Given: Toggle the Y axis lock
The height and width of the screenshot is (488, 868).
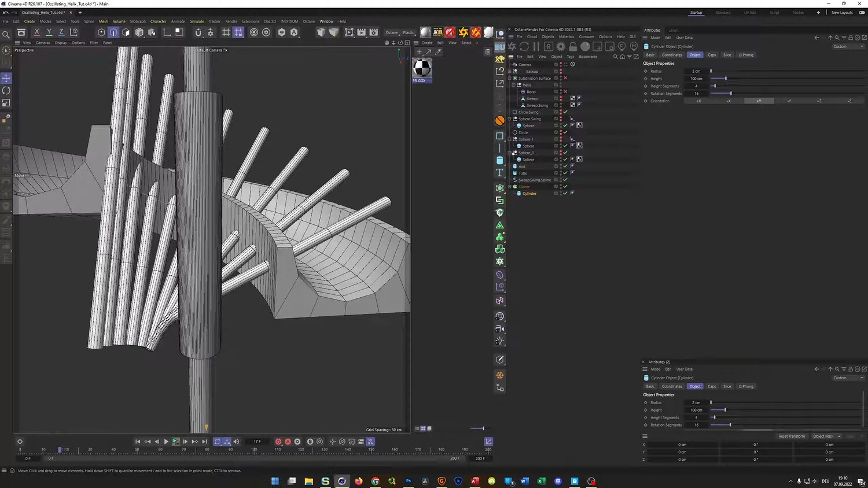Looking at the screenshot, I should pos(49,32).
